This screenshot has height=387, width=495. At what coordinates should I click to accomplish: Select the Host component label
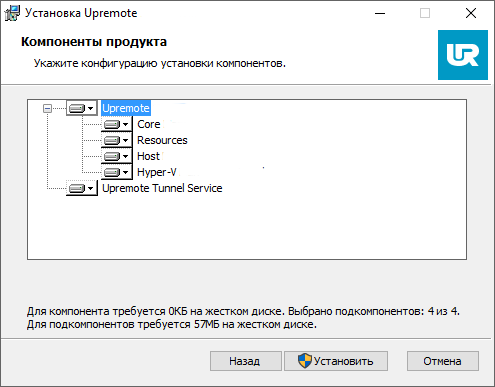148,156
